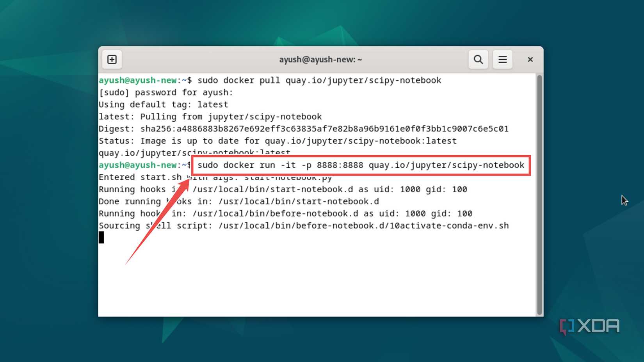
Task: Click the Using default tag: latest line
Action: pos(163,104)
